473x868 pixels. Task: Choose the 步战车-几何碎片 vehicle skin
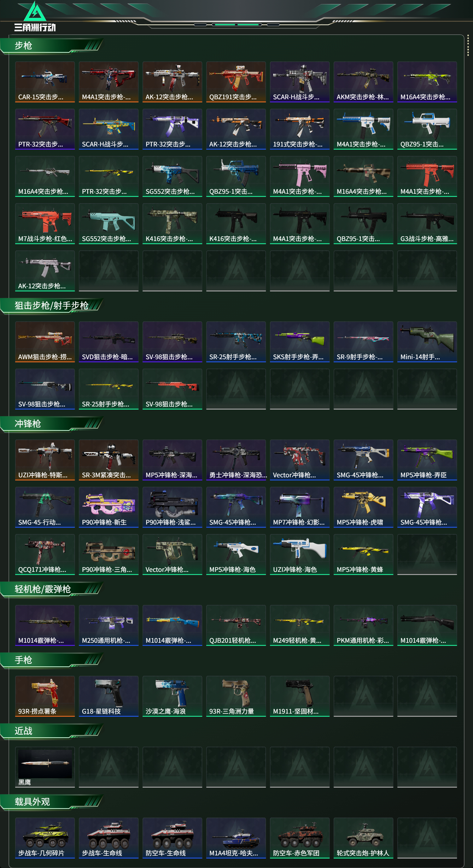click(x=45, y=838)
